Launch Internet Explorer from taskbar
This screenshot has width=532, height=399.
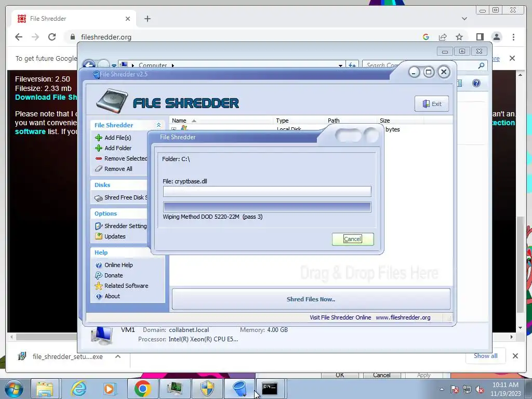(78, 389)
